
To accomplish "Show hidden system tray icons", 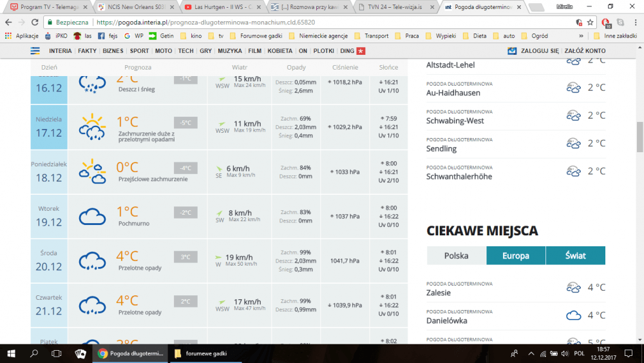I will [531, 353].
